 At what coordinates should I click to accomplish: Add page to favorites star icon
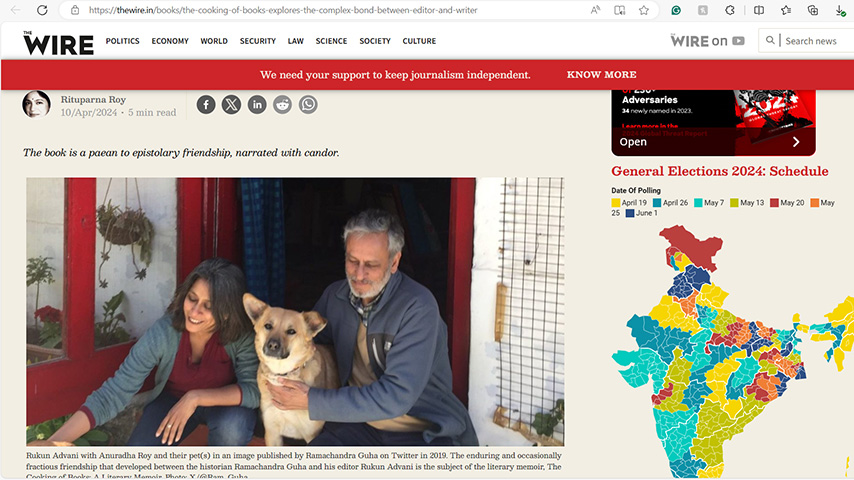644,10
